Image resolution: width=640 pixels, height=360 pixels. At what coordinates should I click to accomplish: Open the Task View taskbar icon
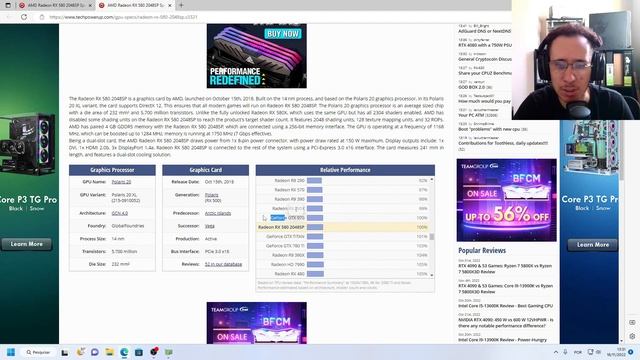point(65,352)
